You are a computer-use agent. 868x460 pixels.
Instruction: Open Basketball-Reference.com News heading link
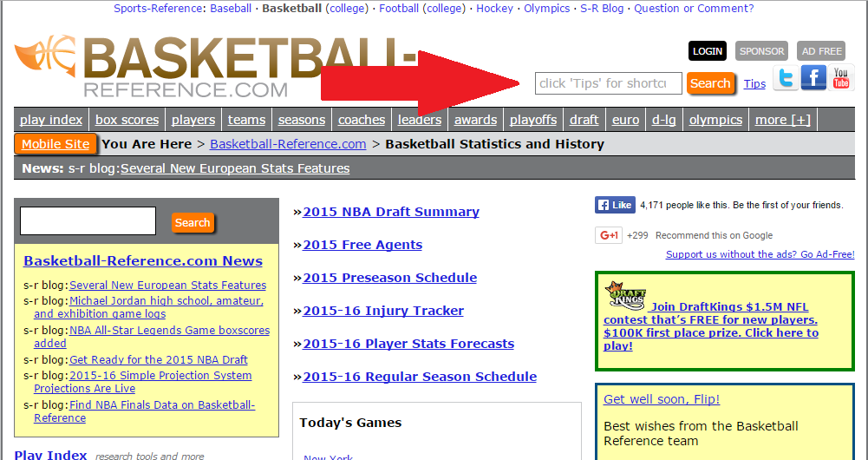click(143, 261)
